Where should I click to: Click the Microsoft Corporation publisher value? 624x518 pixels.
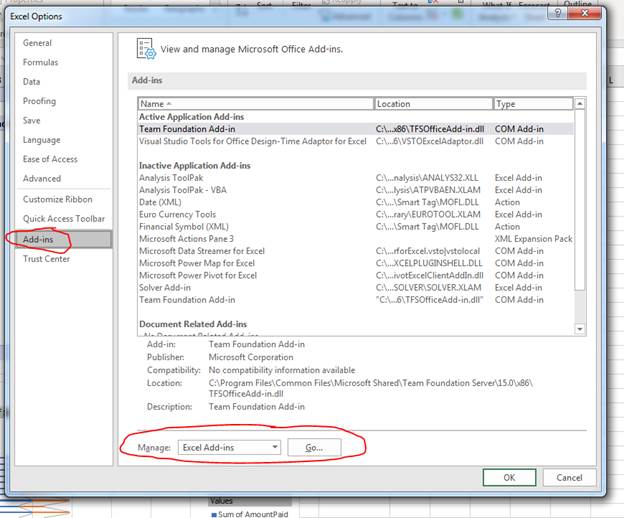pyautogui.click(x=251, y=357)
